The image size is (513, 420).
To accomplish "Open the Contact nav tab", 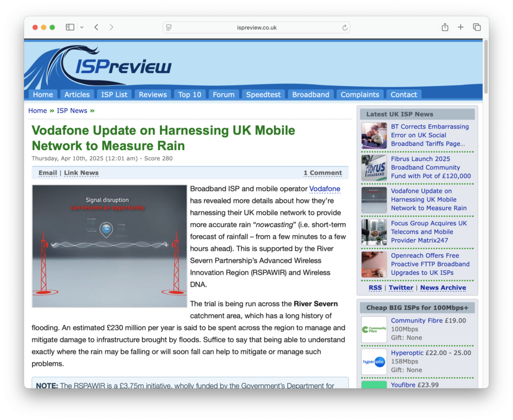I will (x=404, y=95).
